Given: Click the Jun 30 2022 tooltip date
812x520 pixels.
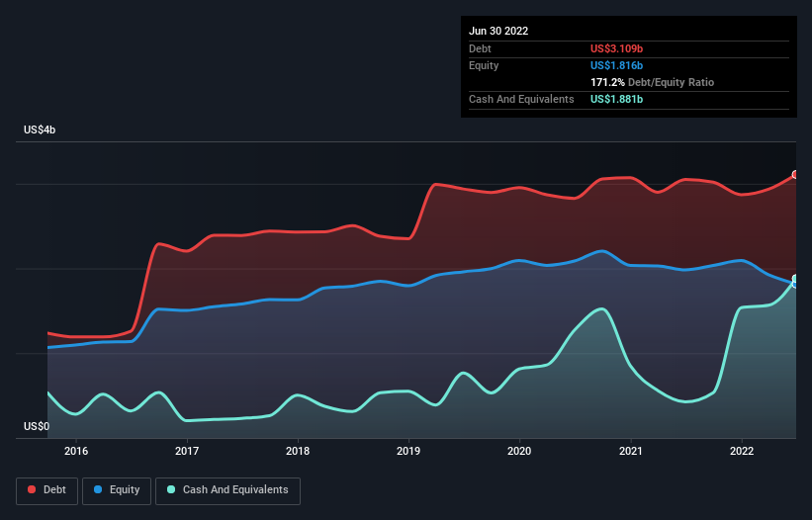Looking at the screenshot, I should click(498, 31).
